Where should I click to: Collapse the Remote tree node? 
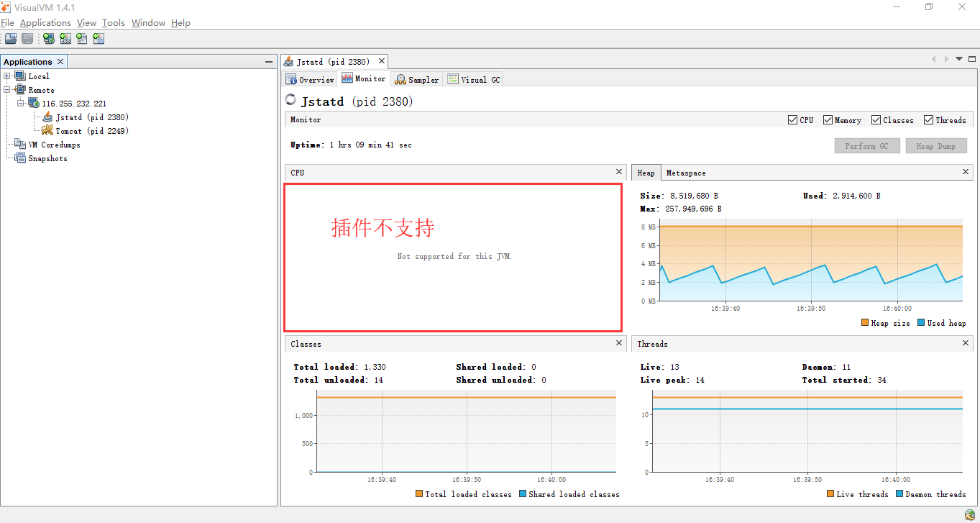point(7,90)
